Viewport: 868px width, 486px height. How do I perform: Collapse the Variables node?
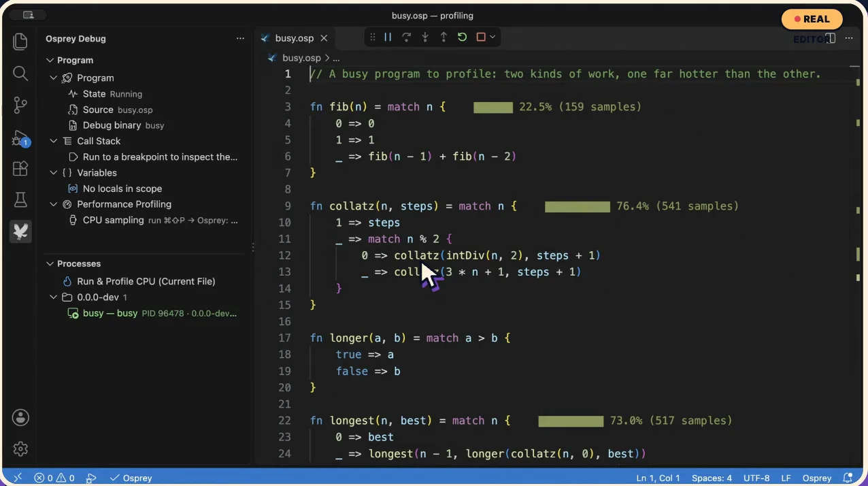click(x=54, y=173)
